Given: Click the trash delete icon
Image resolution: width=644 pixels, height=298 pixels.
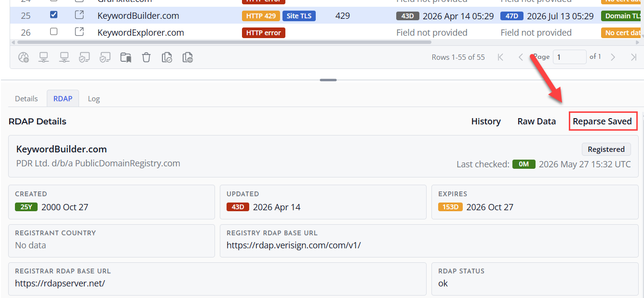Looking at the screenshot, I should 146,57.
